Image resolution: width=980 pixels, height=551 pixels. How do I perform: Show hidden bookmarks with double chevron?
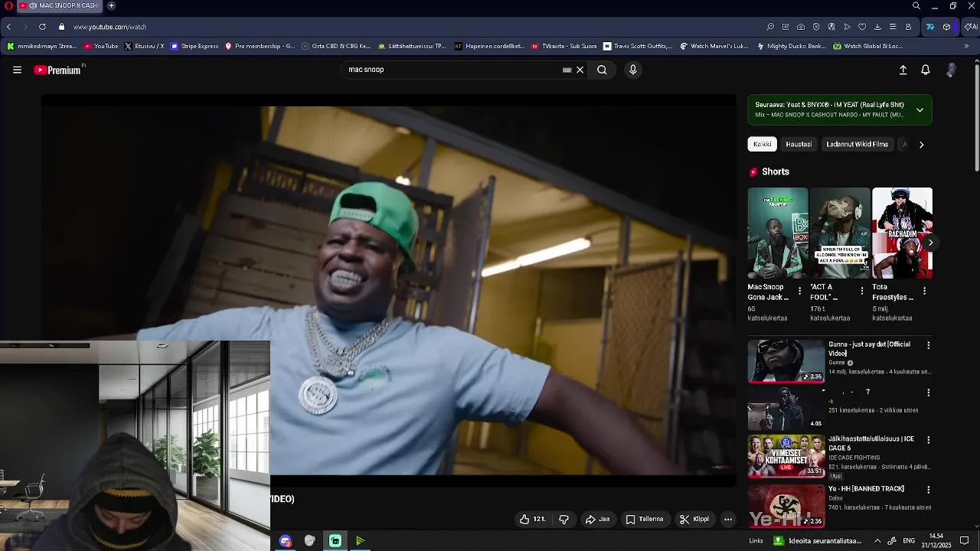pos(966,46)
